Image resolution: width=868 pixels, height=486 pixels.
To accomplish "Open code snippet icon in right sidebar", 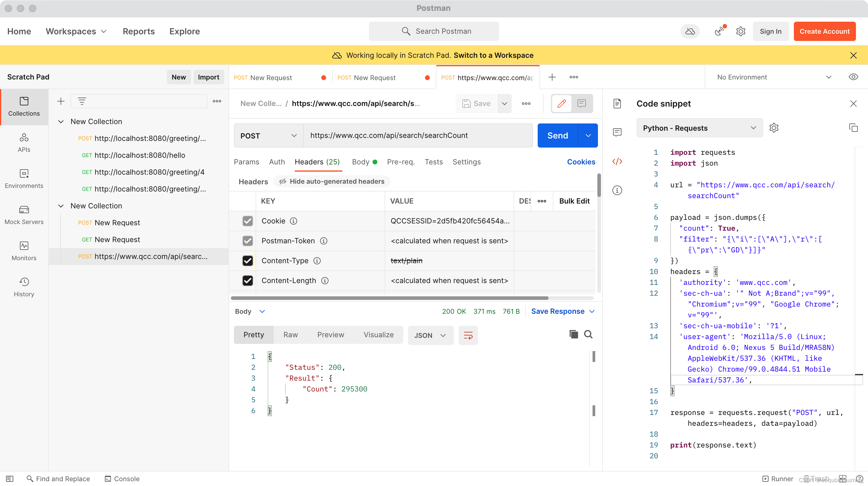I will point(617,161).
